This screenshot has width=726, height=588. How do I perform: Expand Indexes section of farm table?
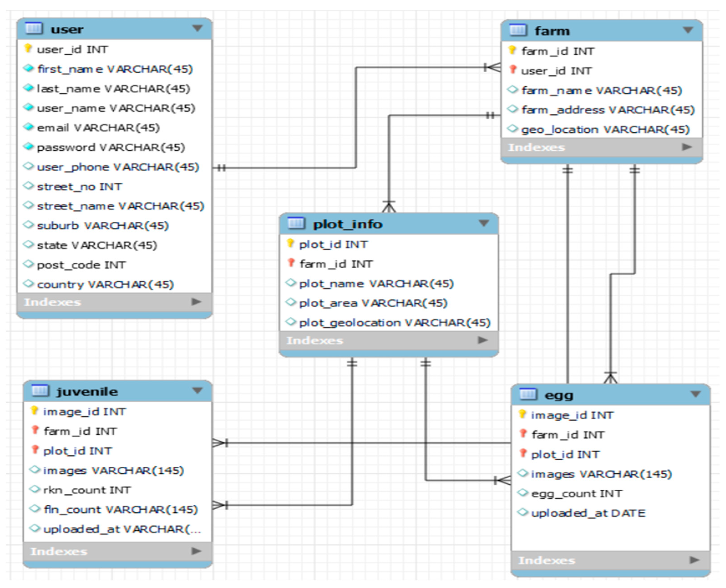click(687, 147)
